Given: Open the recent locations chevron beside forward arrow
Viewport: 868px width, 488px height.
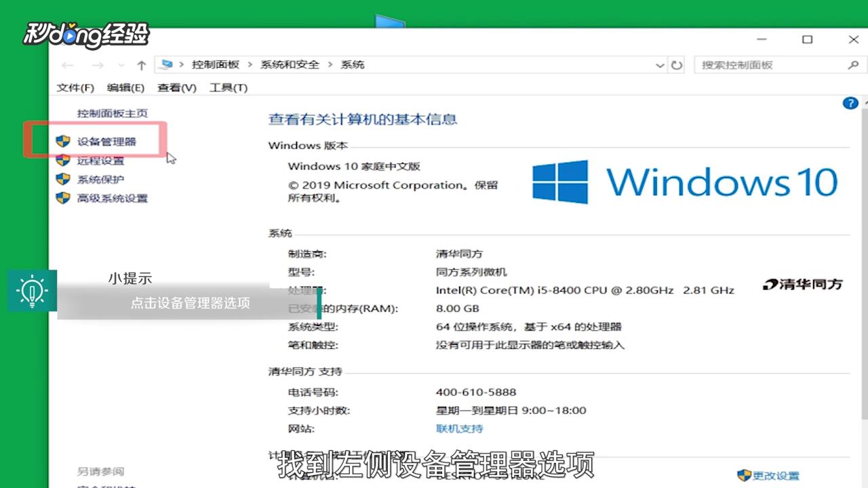Looking at the screenshot, I should [x=121, y=65].
